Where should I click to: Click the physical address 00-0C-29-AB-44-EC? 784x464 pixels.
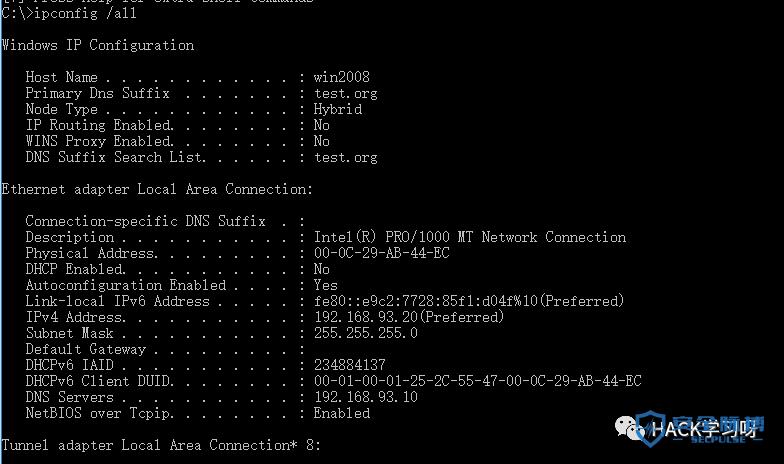point(382,253)
